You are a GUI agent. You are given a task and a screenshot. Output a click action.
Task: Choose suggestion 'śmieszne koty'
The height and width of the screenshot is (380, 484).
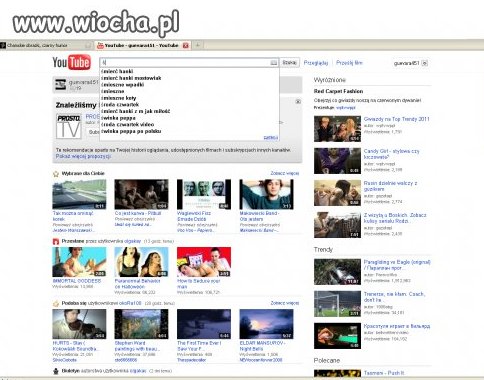[119, 98]
